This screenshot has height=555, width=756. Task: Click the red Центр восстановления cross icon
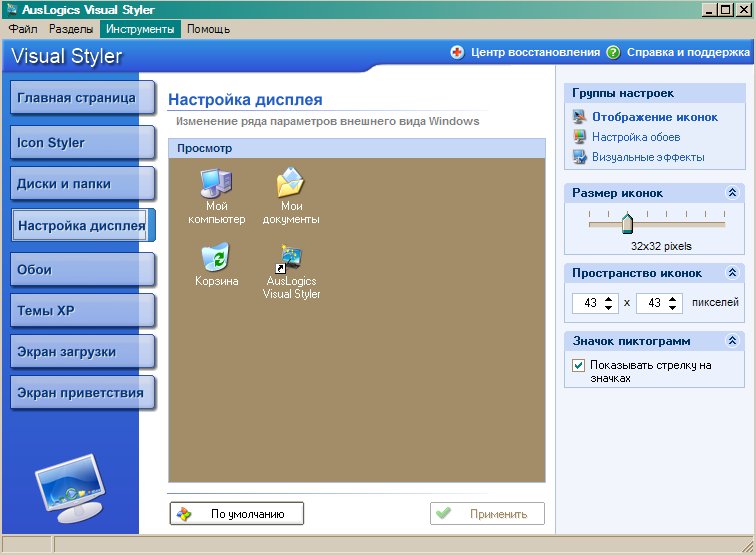(457, 52)
